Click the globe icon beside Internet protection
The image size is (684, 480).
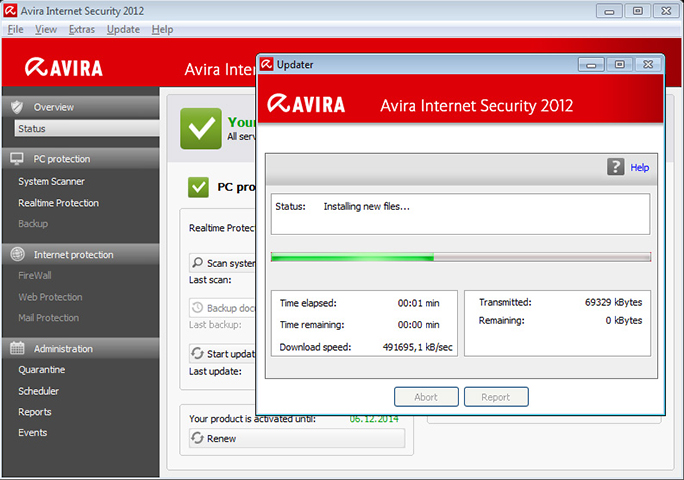point(17,254)
